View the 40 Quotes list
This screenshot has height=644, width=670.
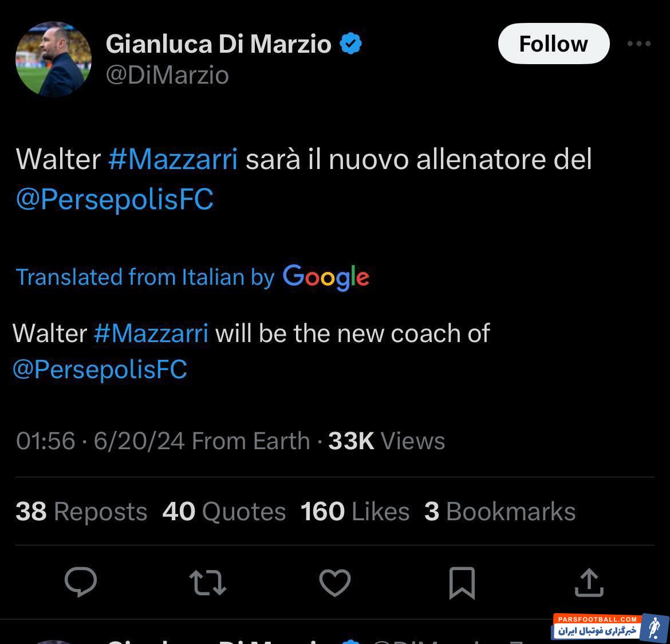[x=224, y=512]
